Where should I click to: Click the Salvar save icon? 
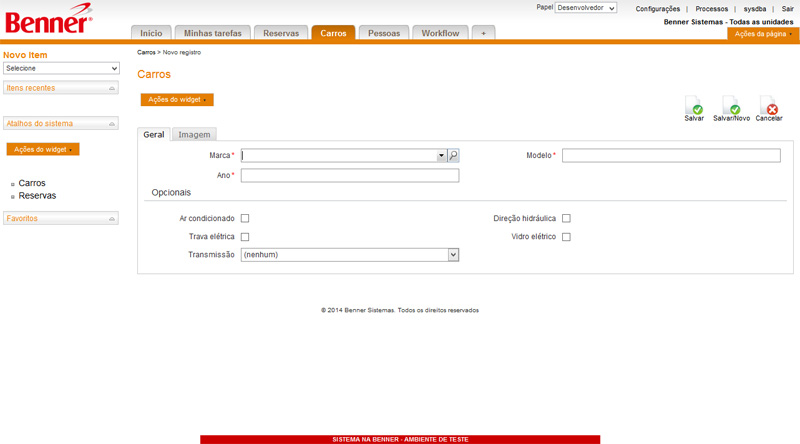pyautogui.click(x=694, y=105)
